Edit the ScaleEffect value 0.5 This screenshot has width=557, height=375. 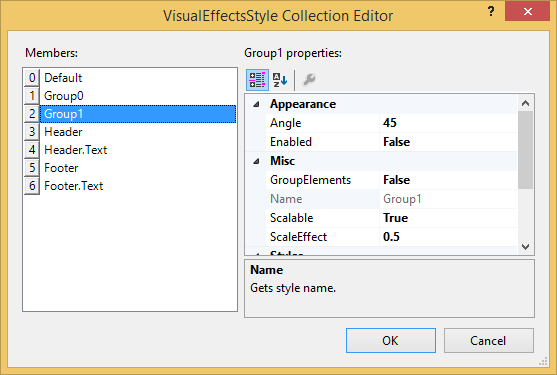(448, 237)
